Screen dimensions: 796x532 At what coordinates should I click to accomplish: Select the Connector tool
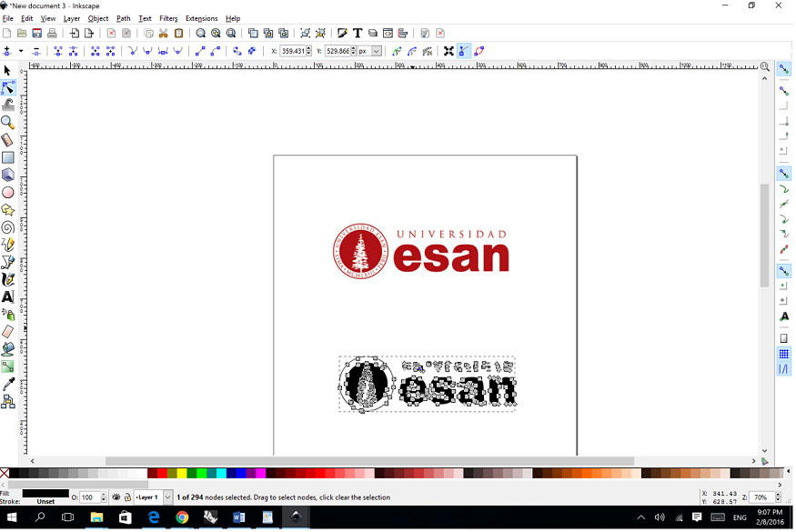point(7,402)
